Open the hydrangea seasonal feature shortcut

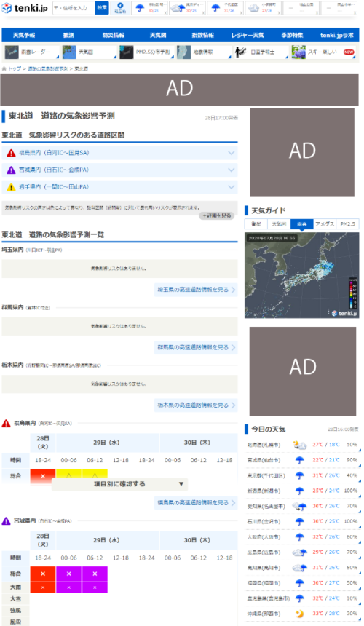tap(324, 52)
